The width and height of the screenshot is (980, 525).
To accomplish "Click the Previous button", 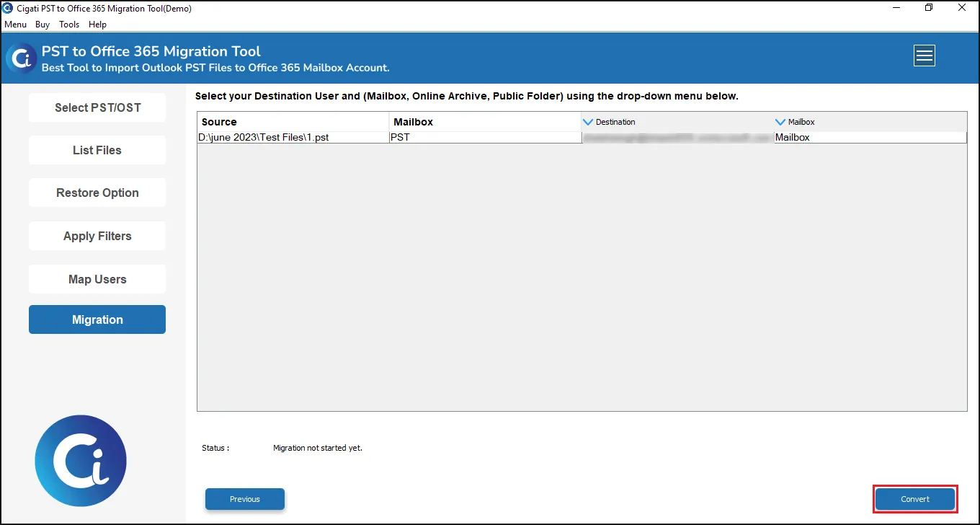I will point(245,499).
